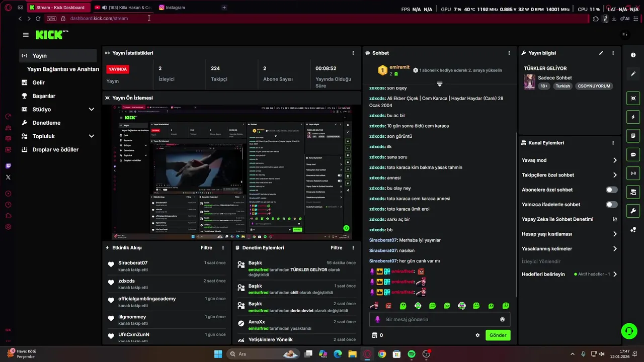Toggle the channel actions icon in right rail
This screenshot has height=362, width=644.
pos(633,192)
